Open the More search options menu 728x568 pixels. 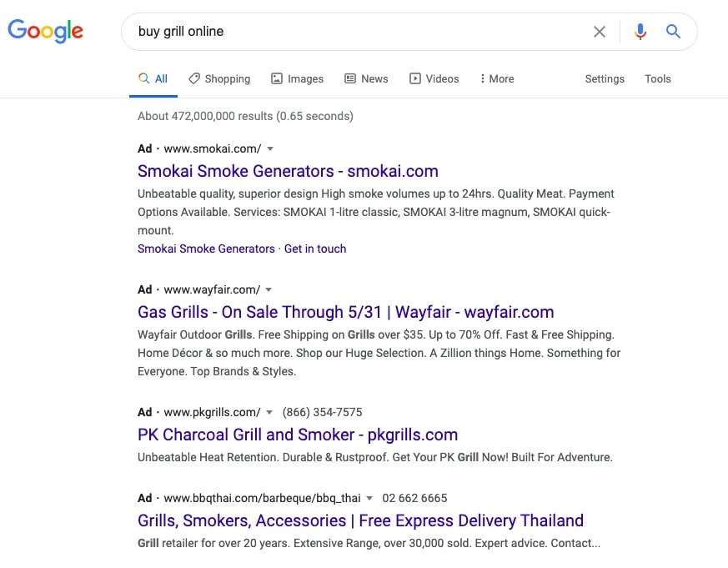(x=496, y=78)
